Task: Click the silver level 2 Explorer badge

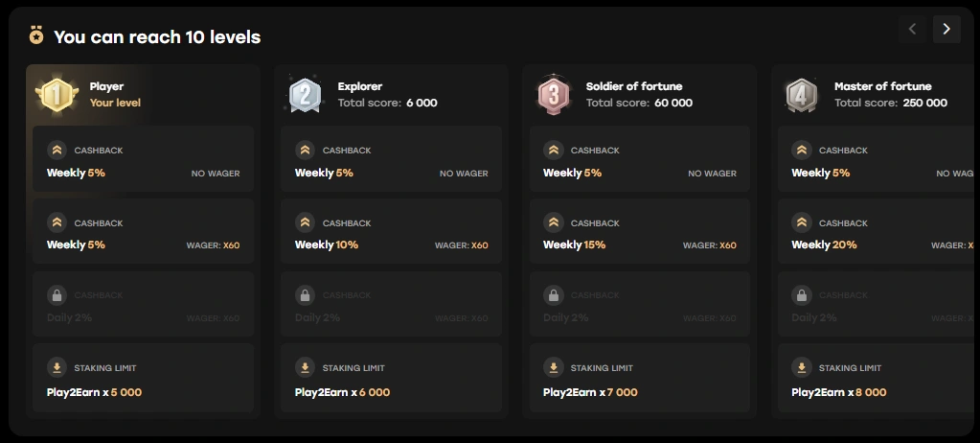Action: pos(305,94)
